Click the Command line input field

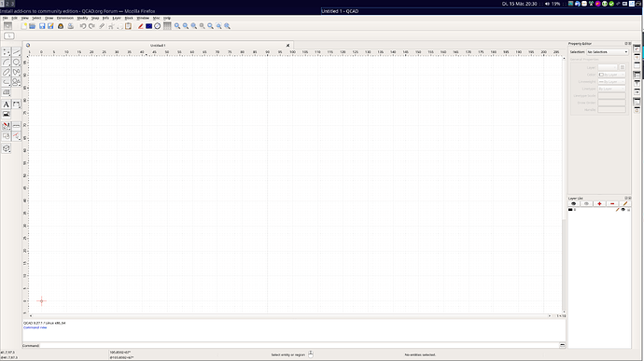pyautogui.click(x=299, y=346)
